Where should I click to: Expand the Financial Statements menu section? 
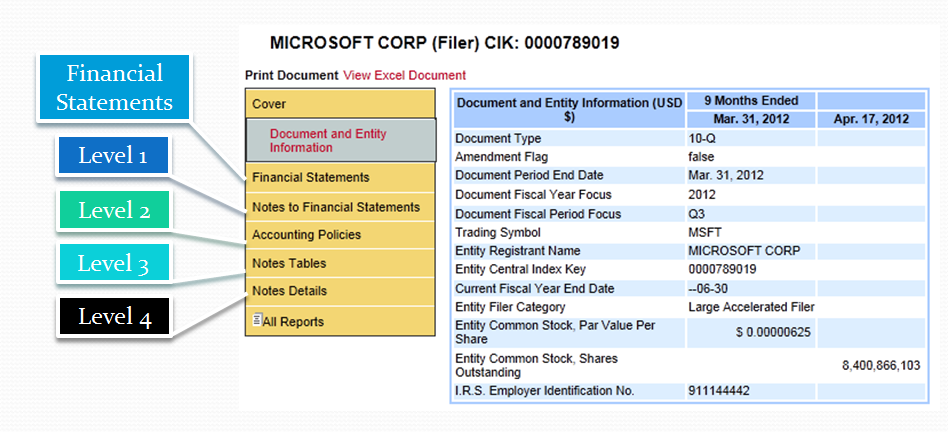(x=311, y=177)
